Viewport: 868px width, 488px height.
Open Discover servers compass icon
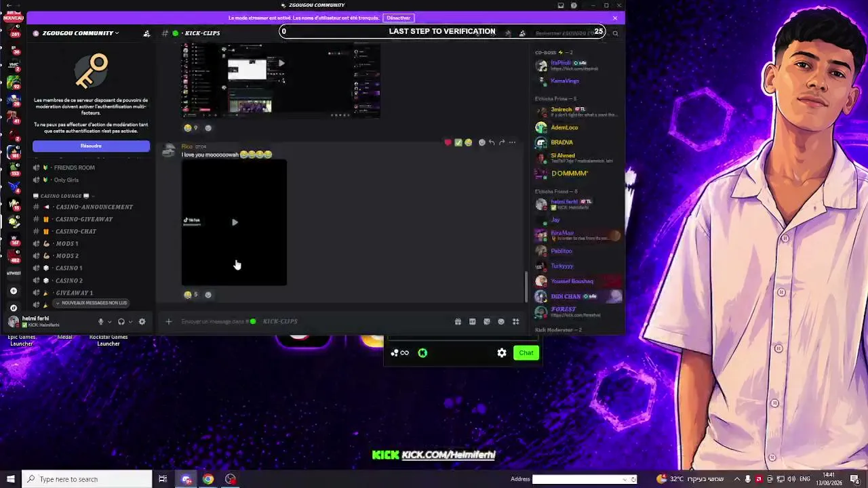(13, 308)
